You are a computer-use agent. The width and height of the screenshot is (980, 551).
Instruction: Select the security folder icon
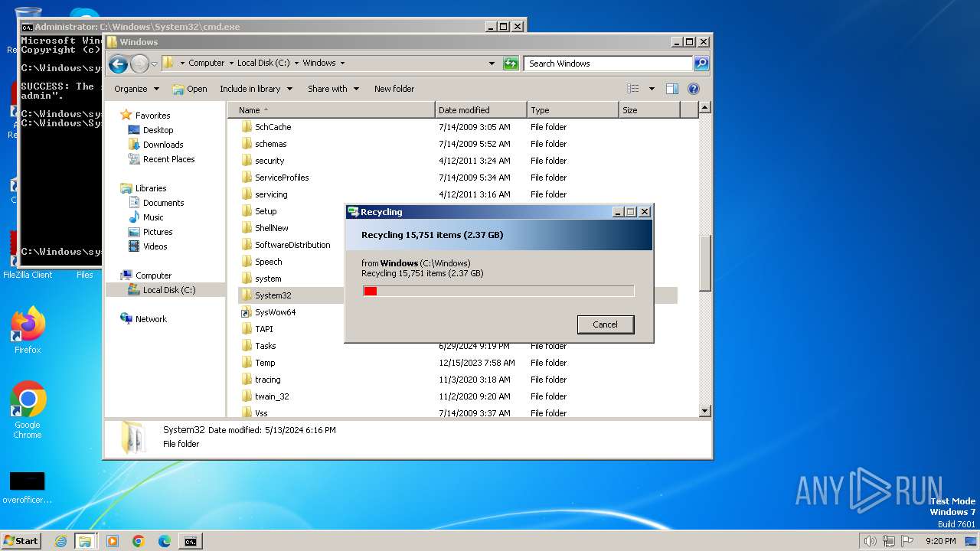click(247, 161)
